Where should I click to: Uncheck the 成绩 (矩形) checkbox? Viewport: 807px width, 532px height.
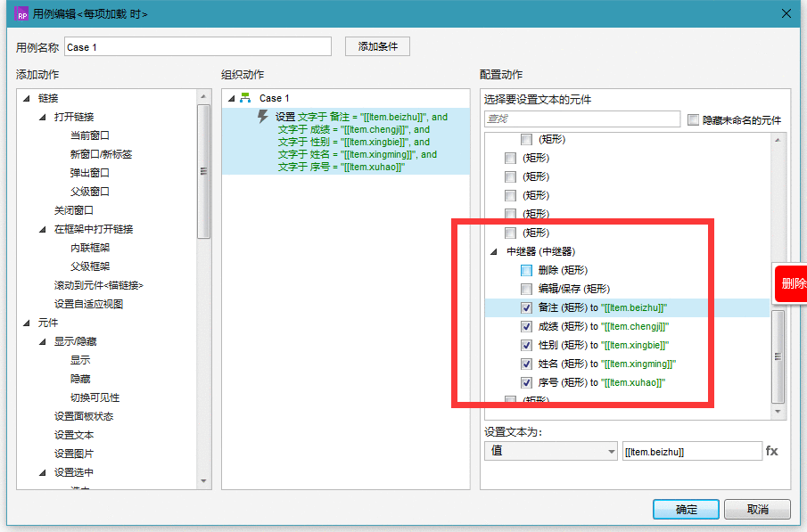point(526,326)
